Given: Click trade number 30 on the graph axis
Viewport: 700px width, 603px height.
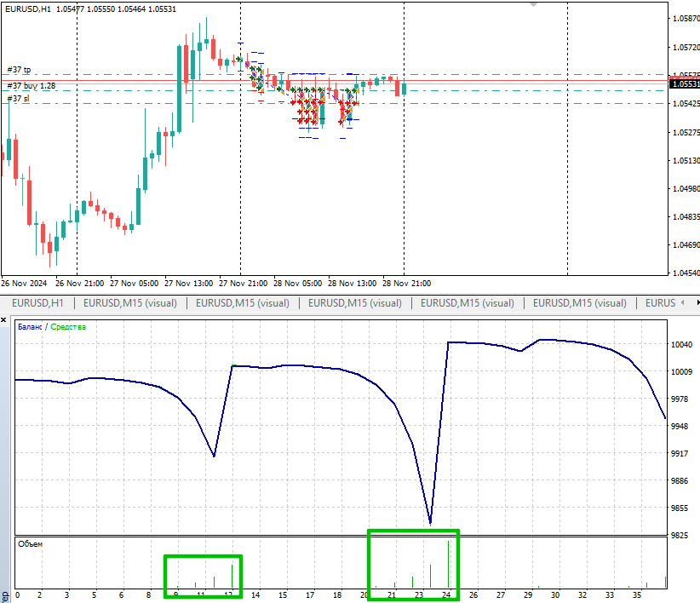Looking at the screenshot, I should (555, 595).
